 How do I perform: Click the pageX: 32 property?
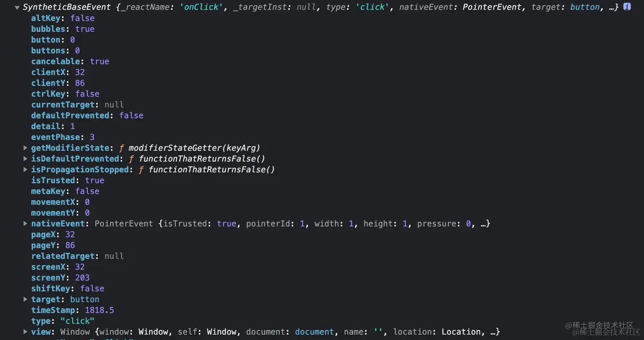point(53,234)
